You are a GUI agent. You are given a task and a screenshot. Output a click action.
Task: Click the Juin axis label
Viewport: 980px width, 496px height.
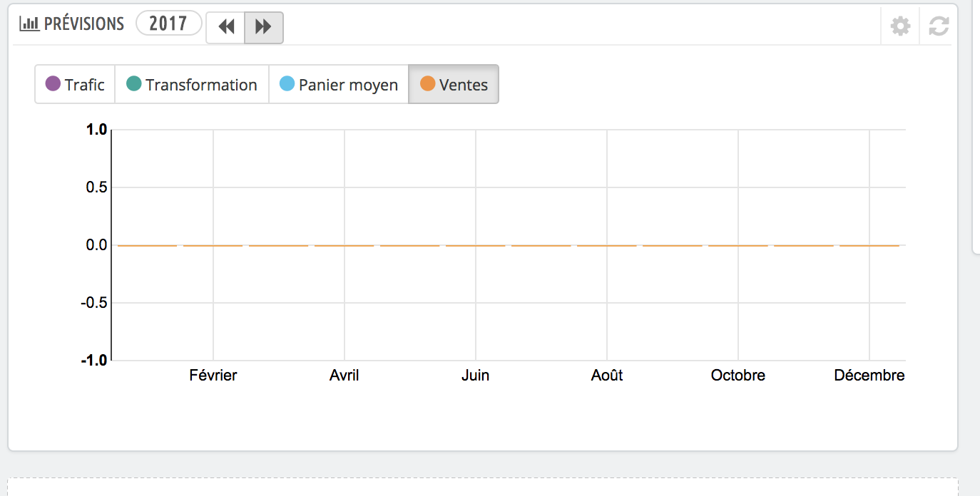coord(476,375)
